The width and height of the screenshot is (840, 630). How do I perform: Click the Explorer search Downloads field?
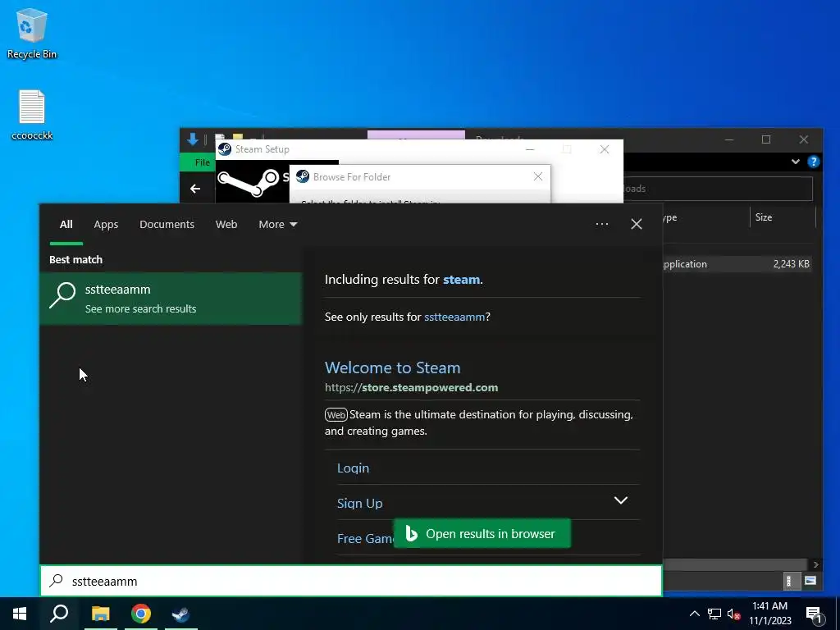pyautogui.click(x=718, y=189)
